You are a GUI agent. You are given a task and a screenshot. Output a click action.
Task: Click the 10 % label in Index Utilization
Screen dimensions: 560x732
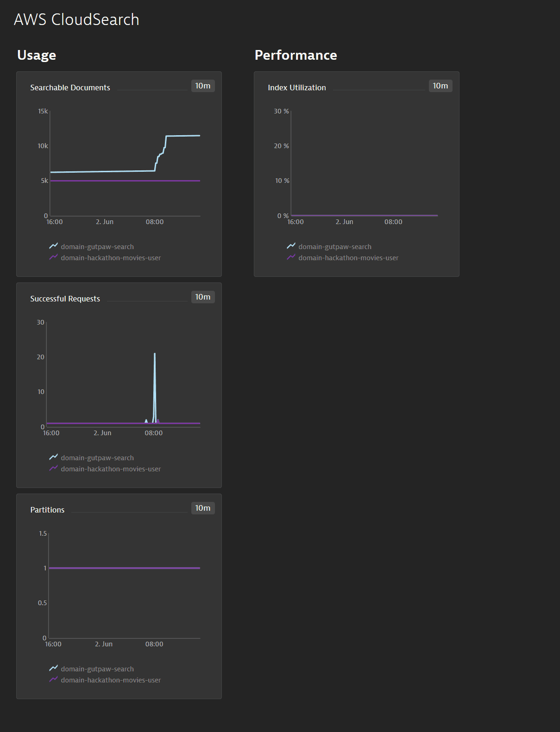(282, 181)
